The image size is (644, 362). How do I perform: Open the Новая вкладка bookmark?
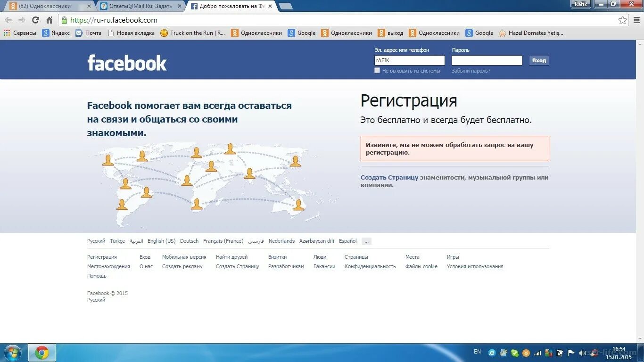click(x=131, y=33)
